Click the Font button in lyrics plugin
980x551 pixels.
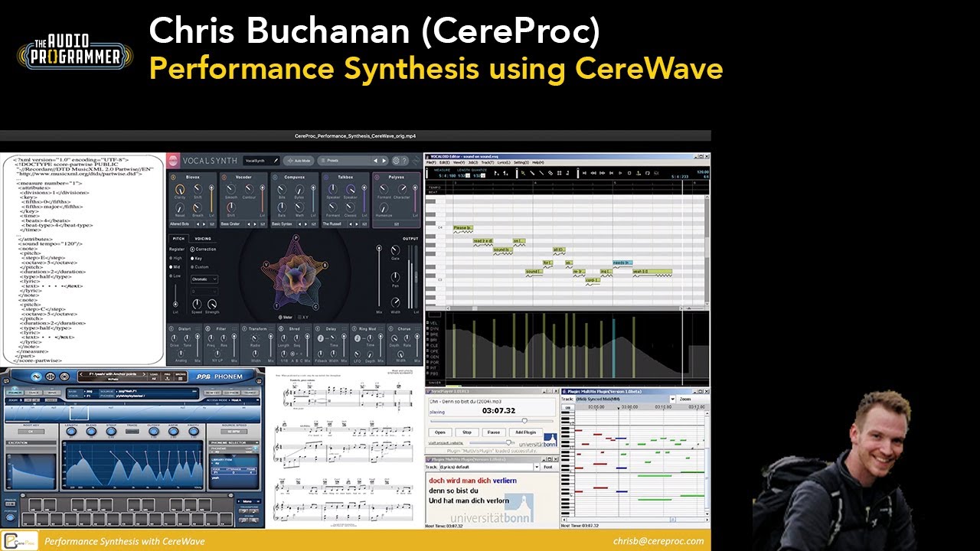coord(548,467)
